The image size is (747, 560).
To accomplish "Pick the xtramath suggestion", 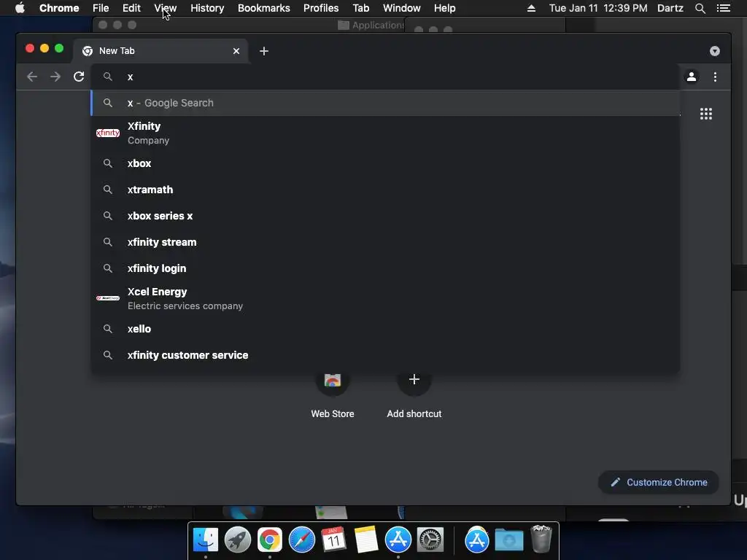I will pyautogui.click(x=385, y=190).
